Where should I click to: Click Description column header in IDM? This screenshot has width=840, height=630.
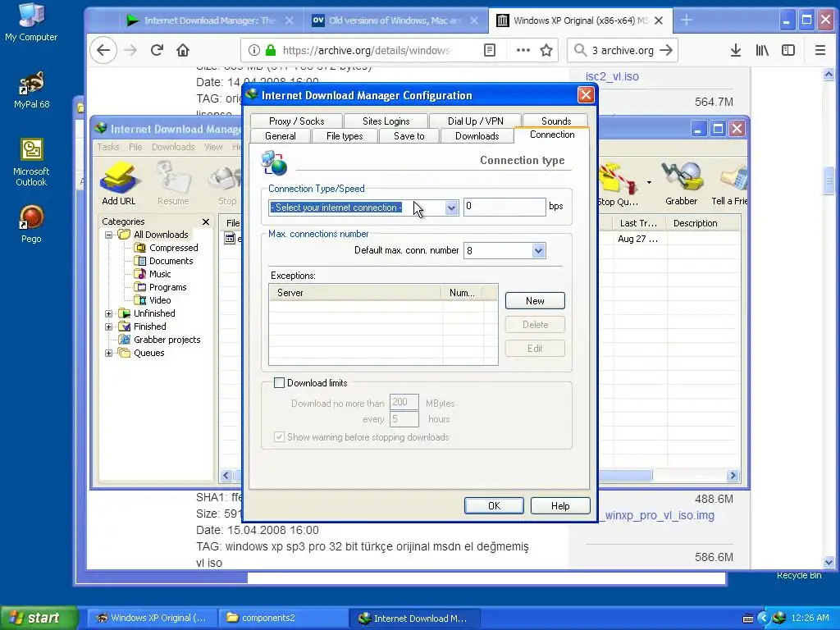(x=704, y=223)
